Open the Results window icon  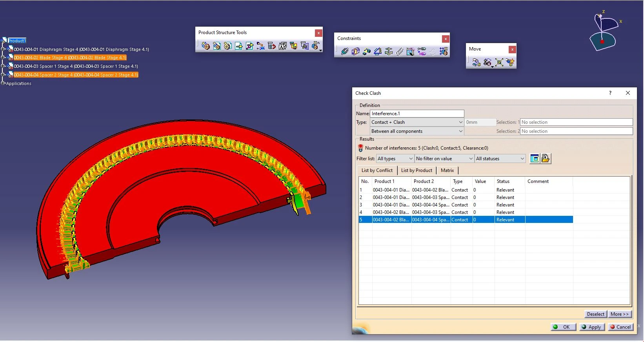(x=534, y=158)
